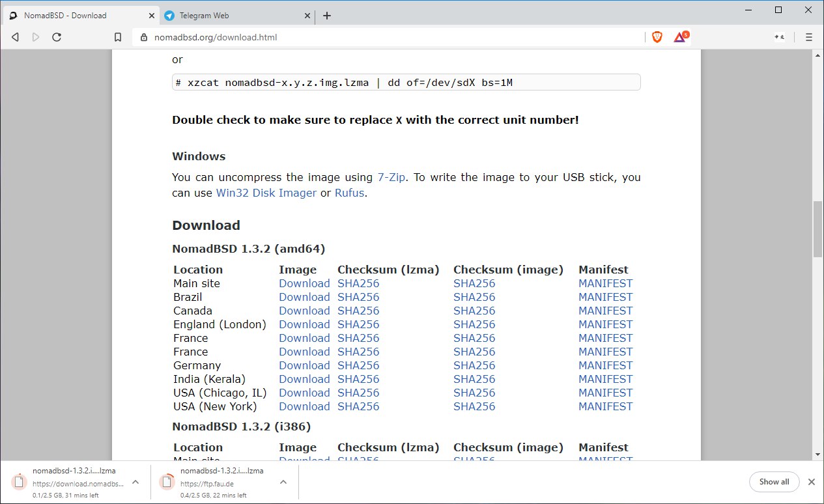The image size is (824, 504).
Task: Click the Download section heading
Action: point(206,225)
